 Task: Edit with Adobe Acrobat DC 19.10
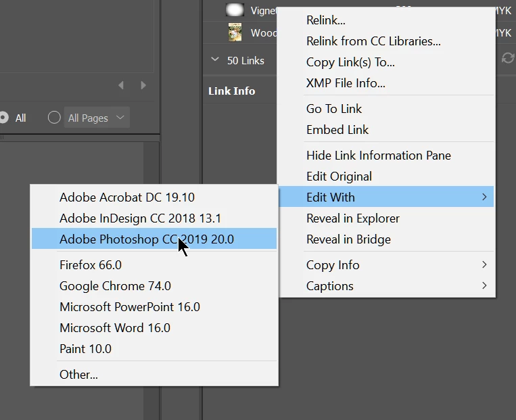point(154,197)
